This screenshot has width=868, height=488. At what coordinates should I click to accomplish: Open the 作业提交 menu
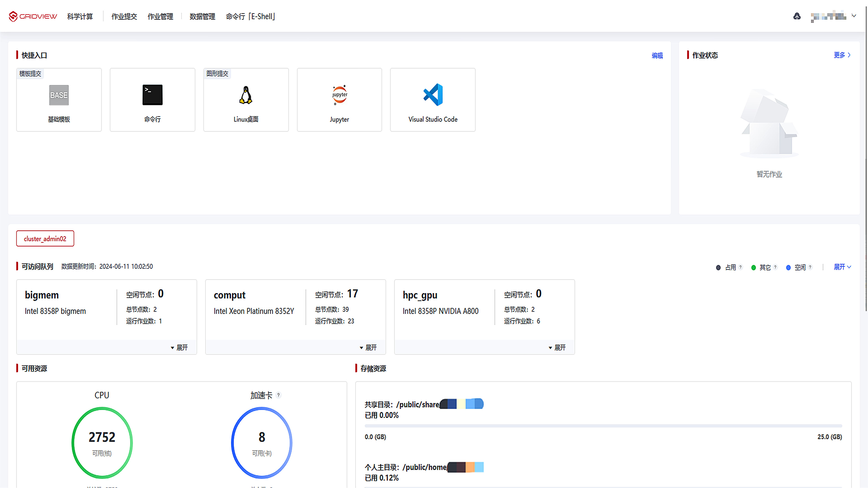[x=124, y=16]
